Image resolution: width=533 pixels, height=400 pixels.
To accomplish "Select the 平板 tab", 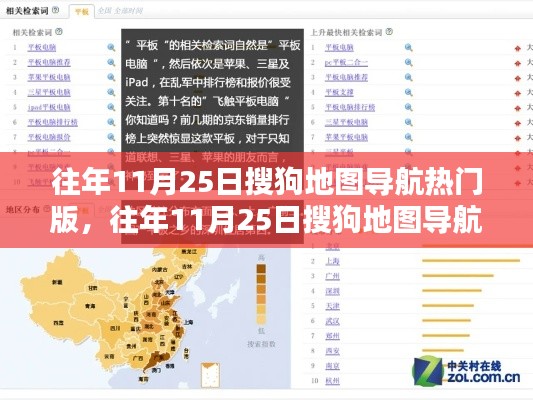I will [82, 12].
